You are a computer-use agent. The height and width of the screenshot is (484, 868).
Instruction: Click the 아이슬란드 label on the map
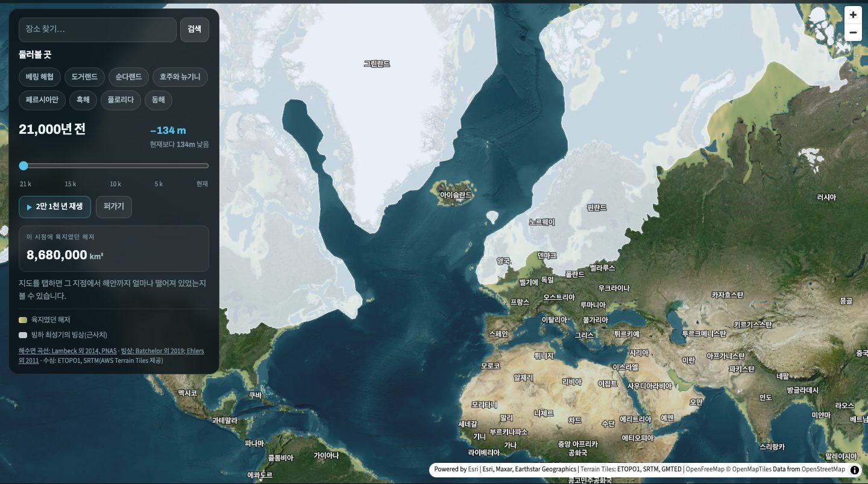tap(456, 195)
